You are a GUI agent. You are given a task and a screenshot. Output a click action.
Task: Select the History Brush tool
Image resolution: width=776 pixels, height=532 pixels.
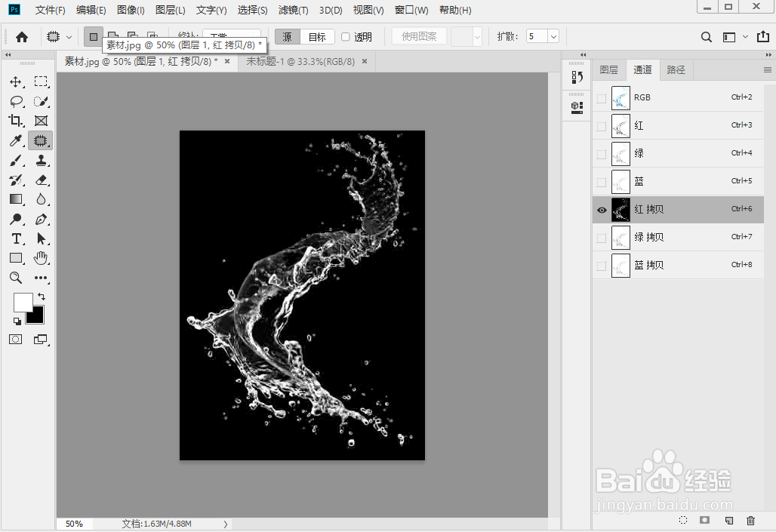pos(16,180)
